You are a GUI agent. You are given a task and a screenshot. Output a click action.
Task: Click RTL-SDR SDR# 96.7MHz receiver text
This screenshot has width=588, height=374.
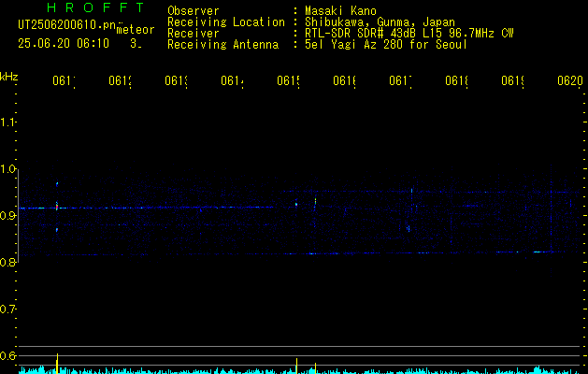point(409,34)
